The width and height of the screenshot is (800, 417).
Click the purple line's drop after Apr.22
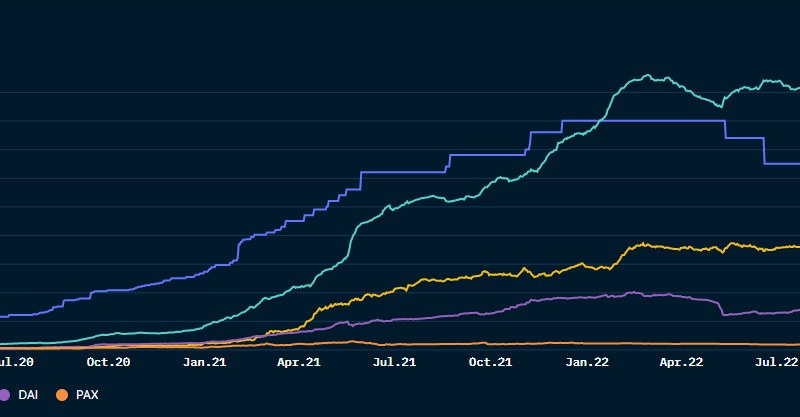click(x=720, y=307)
